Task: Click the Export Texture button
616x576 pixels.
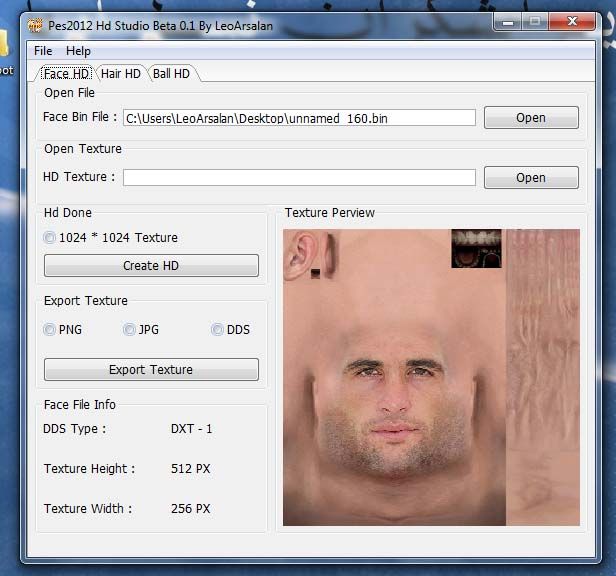Action: pyautogui.click(x=151, y=369)
